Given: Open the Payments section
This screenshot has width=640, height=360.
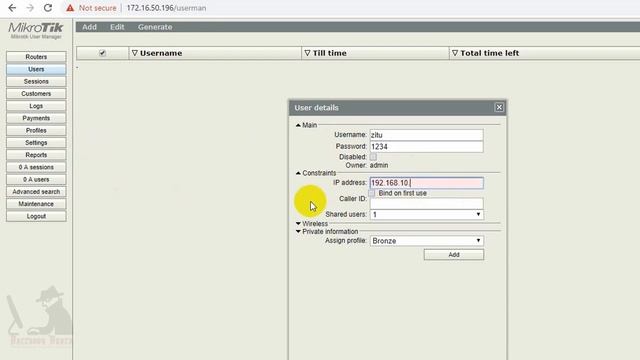Looking at the screenshot, I should 36,118.
